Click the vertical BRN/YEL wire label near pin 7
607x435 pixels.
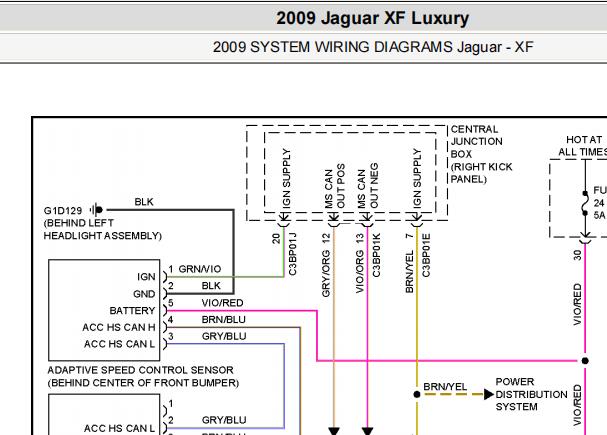click(410, 271)
